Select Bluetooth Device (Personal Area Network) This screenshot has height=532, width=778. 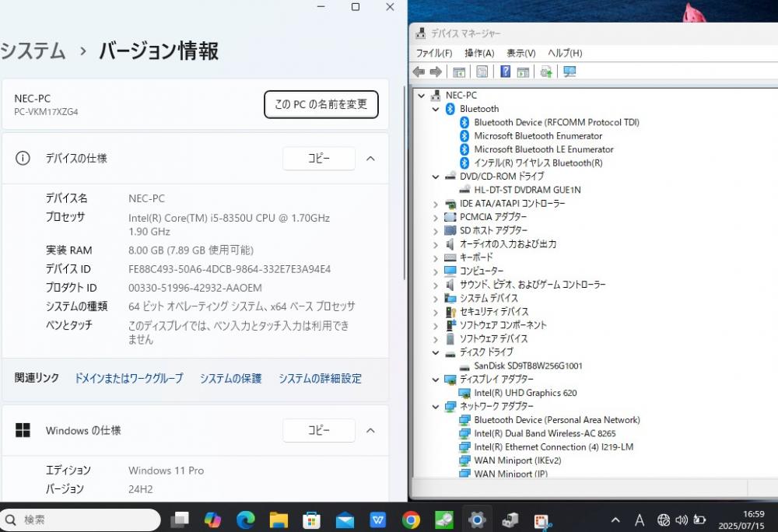(557, 420)
